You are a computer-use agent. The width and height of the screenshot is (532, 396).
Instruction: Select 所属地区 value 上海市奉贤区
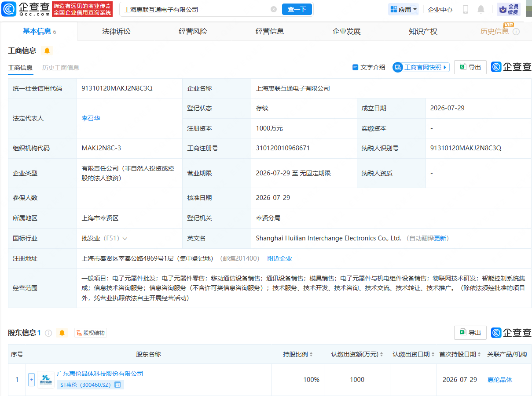click(x=100, y=218)
